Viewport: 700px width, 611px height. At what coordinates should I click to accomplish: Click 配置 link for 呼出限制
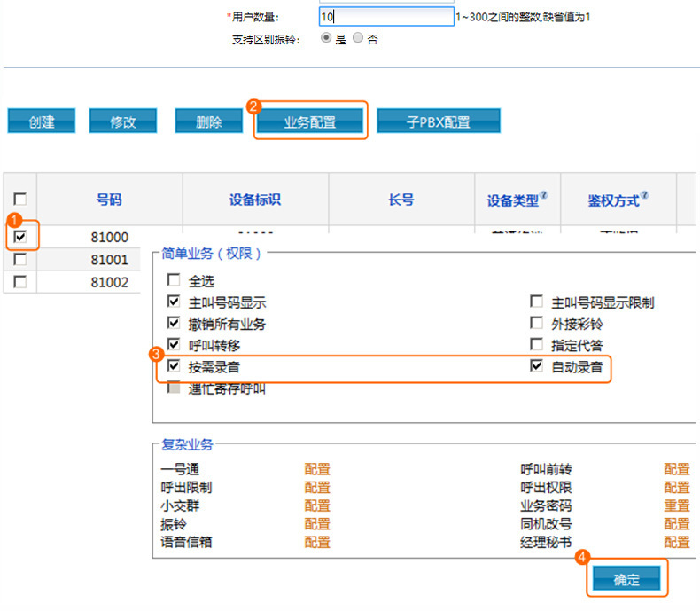tap(317, 487)
